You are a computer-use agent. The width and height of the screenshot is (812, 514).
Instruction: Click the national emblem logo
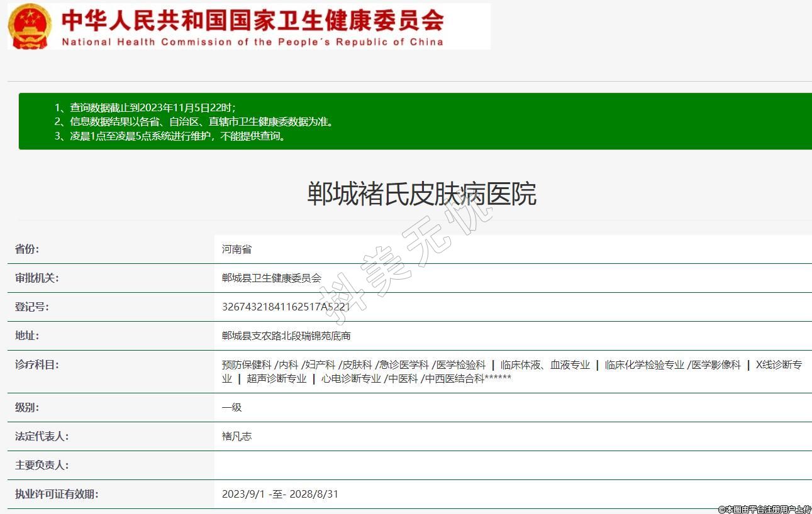(30, 26)
